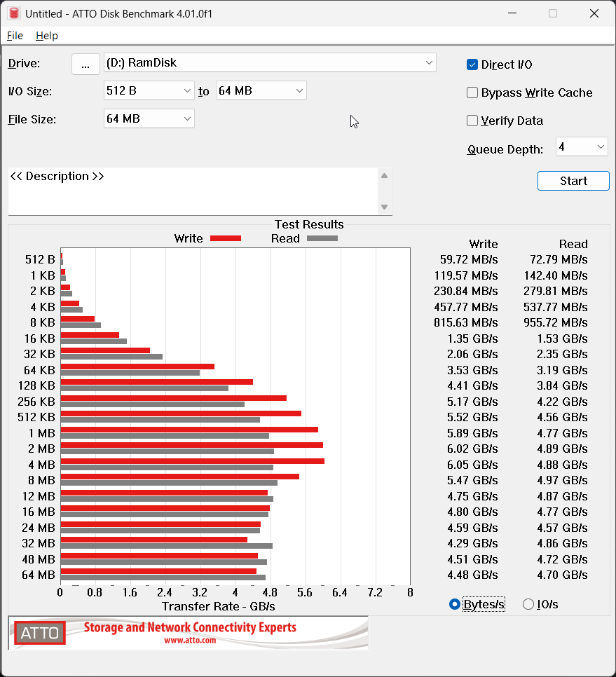
Task: Select the IO/s radio button
Action: (x=528, y=604)
